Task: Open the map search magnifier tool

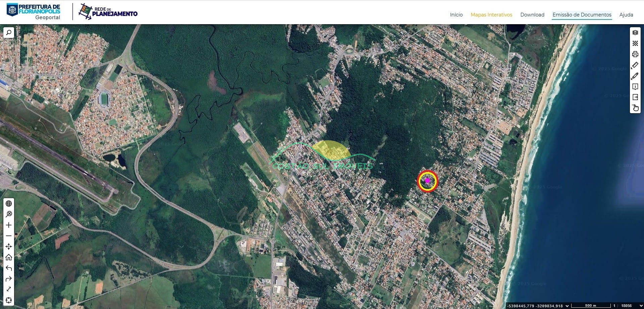Action: point(9,33)
